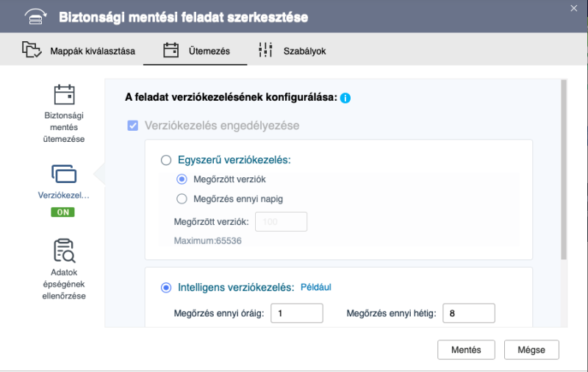Click the blue info icon next to heading
Screen dimensions: 588x372
click(345, 98)
